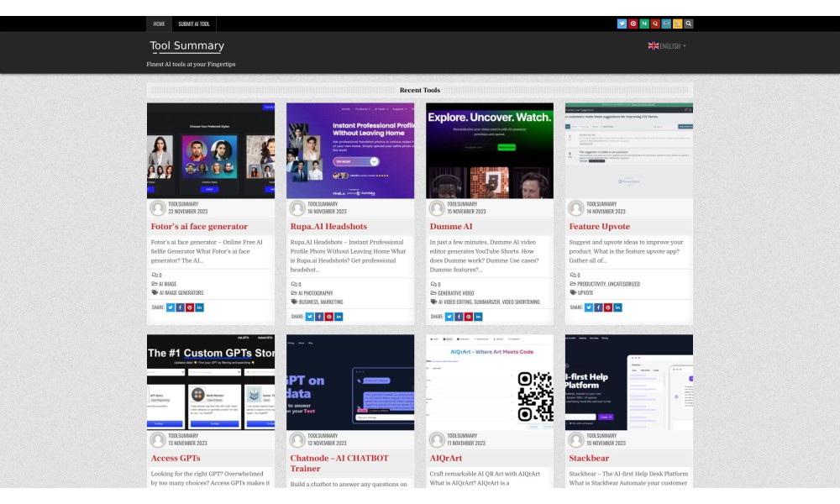
Task: Open the Productivity category link
Action: point(591,284)
